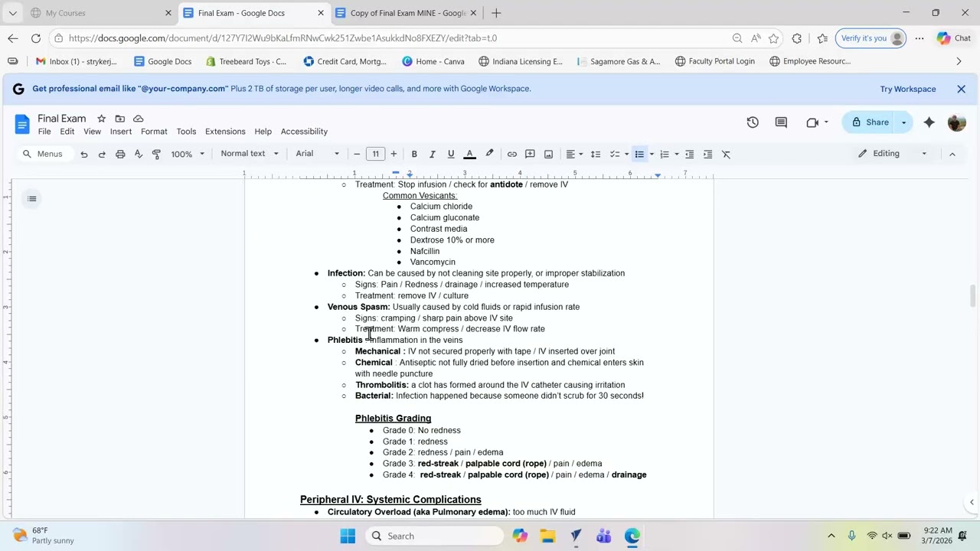Screen dimensions: 980x551
Task: Open the highlight color picker
Action: (489, 154)
